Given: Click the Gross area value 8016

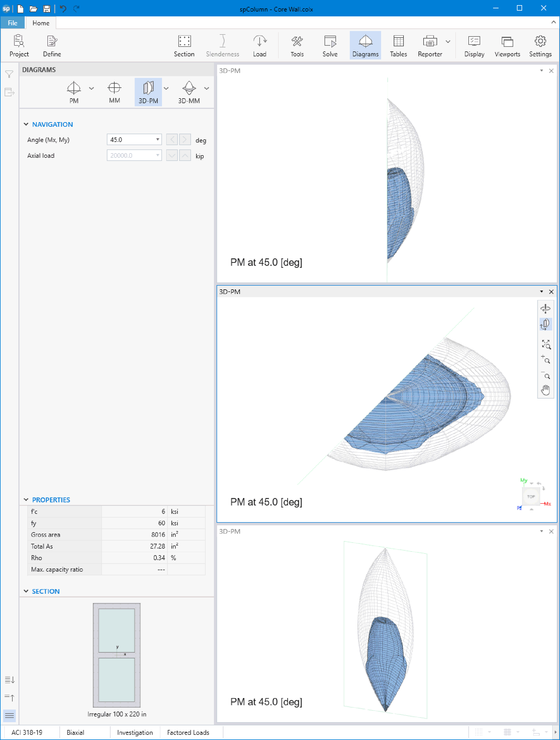Looking at the screenshot, I should pos(158,535).
